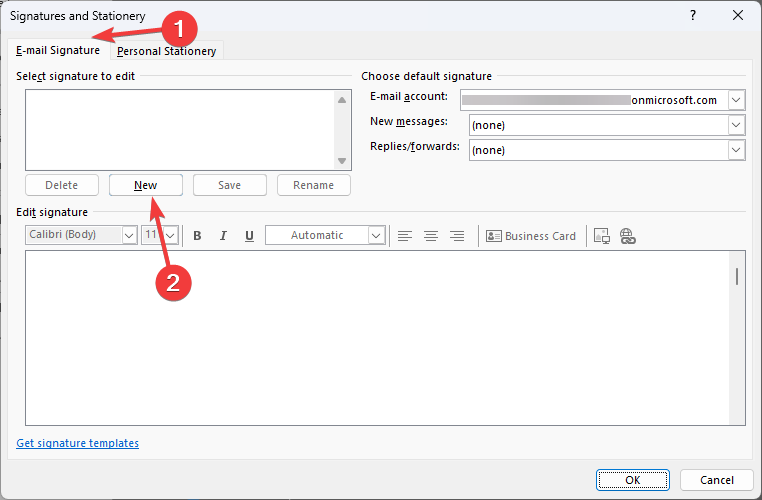Screen dimensions: 762x500
Task: Open the Get signature templates link
Action: 78,443
